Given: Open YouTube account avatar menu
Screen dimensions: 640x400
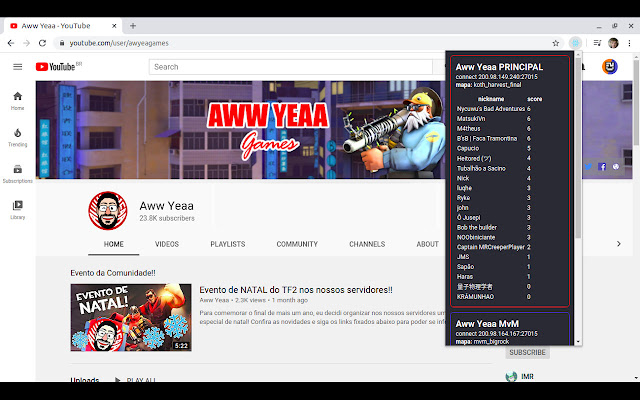Looking at the screenshot, I should [x=610, y=67].
